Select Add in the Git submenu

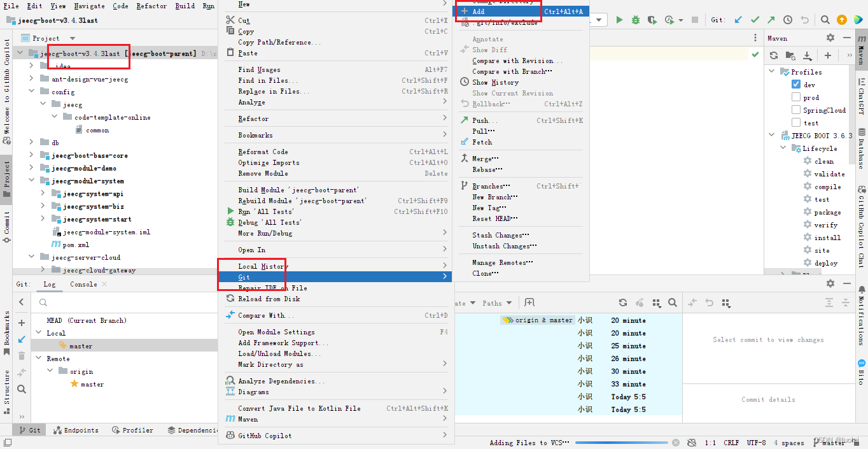pos(521,11)
